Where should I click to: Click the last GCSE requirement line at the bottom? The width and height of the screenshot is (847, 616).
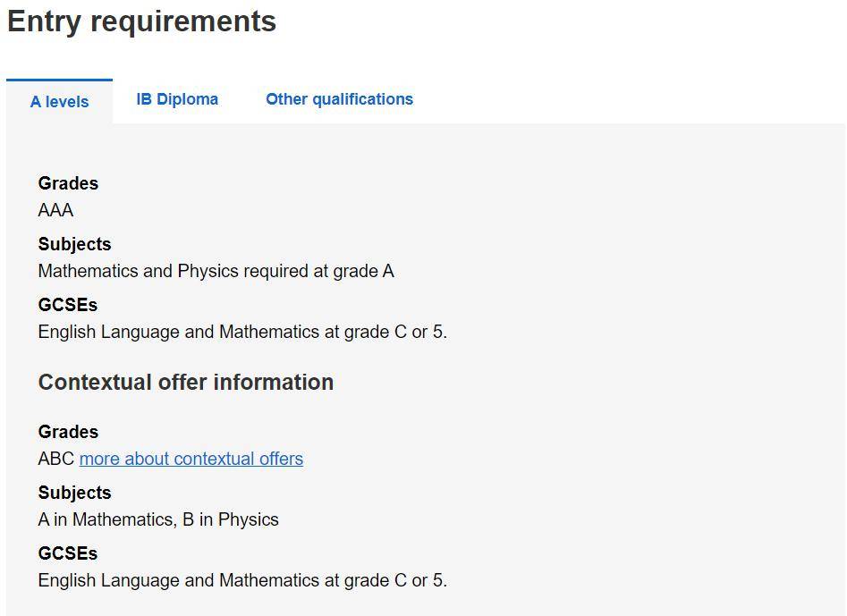click(242, 580)
